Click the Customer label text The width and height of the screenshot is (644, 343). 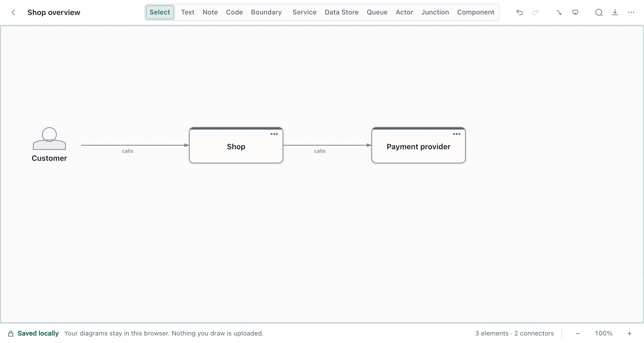49,158
